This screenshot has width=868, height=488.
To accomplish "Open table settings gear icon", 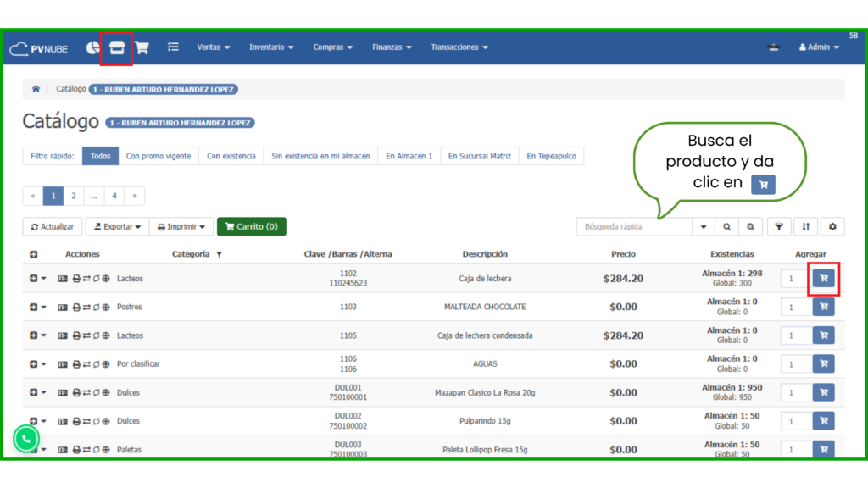I will click(x=832, y=226).
